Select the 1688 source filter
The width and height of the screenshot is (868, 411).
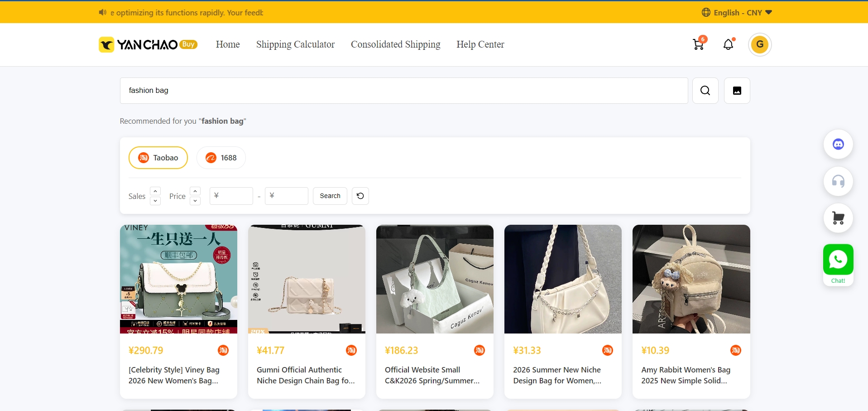click(x=221, y=158)
